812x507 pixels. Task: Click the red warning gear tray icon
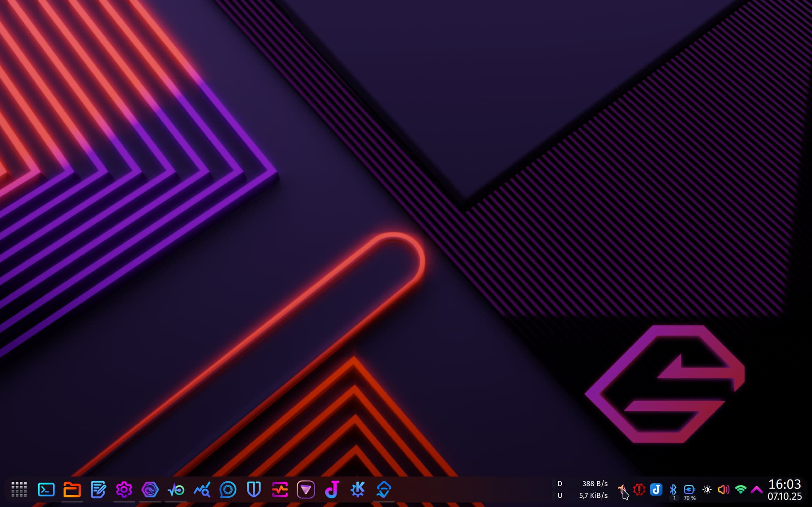click(x=639, y=490)
